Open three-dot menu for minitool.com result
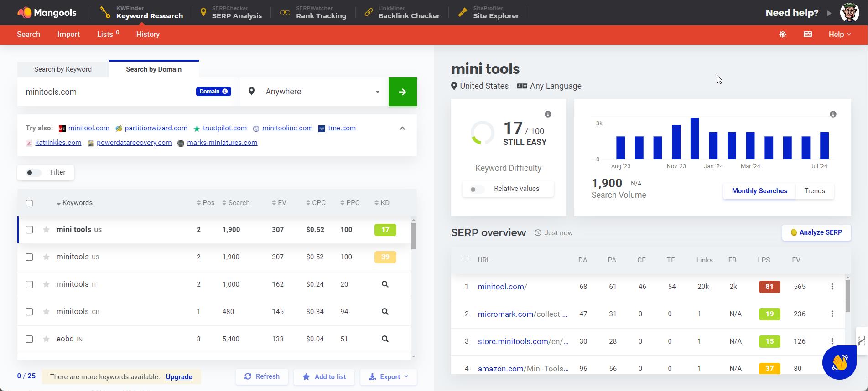Viewport: 868px width, 391px height. coord(832,287)
